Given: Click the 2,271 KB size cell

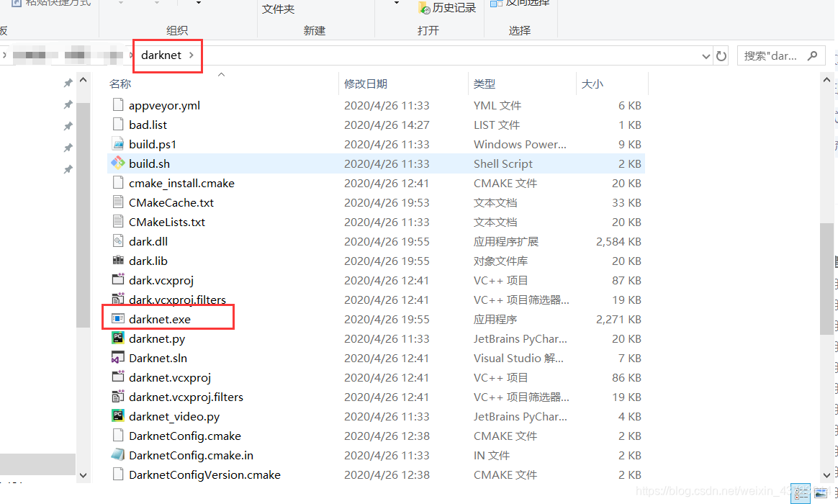Looking at the screenshot, I should 619,319.
